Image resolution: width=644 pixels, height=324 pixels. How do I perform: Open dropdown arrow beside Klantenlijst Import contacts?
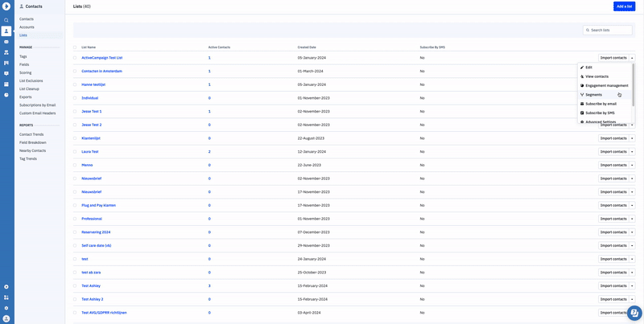(x=632, y=138)
